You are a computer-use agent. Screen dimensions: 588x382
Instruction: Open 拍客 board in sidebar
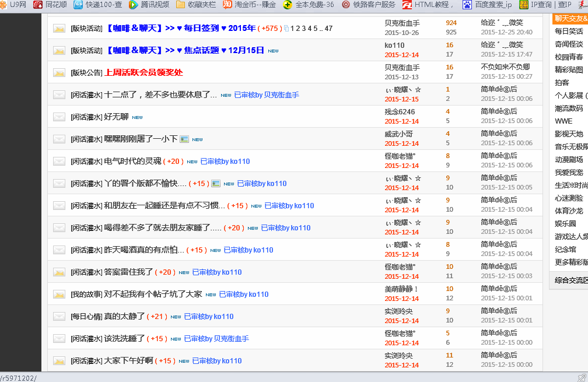pos(562,82)
